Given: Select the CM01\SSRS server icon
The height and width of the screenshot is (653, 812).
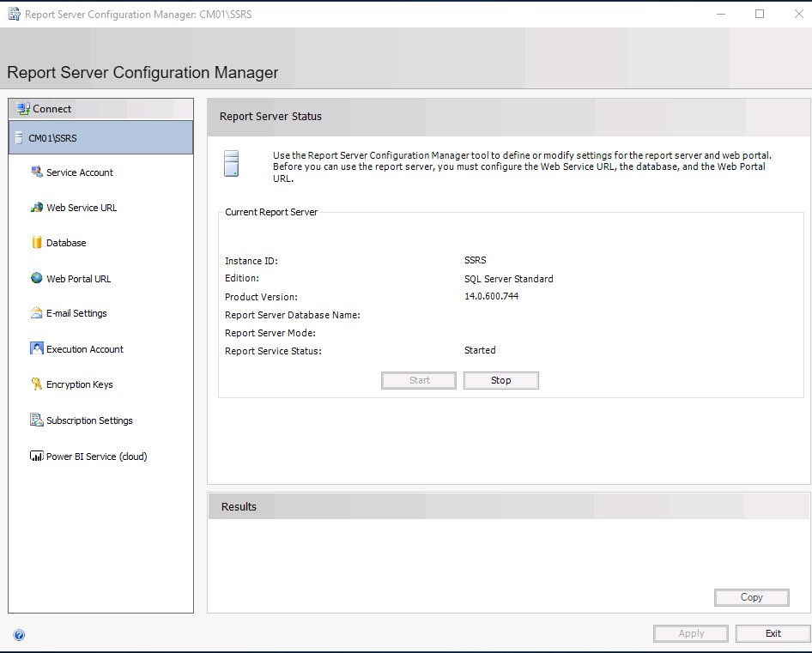Looking at the screenshot, I should pyautogui.click(x=19, y=138).
